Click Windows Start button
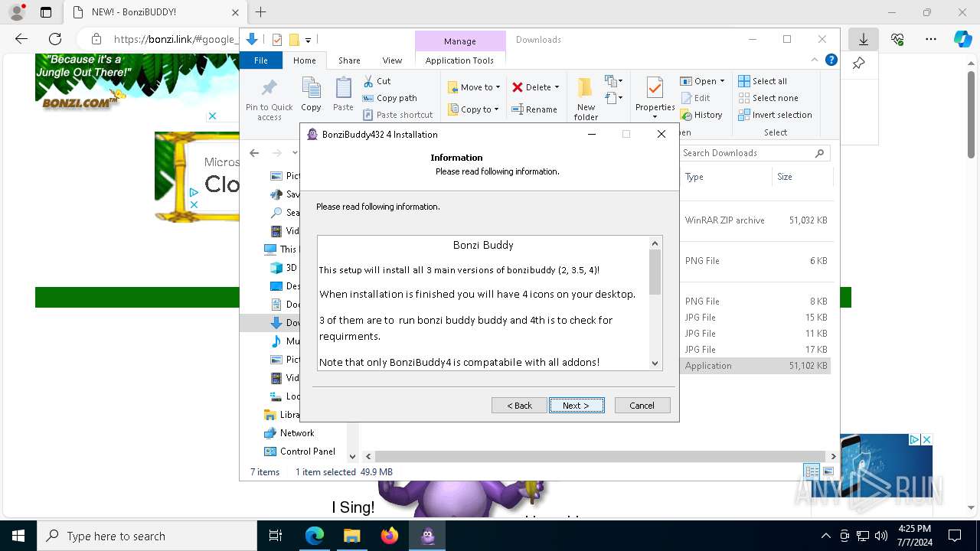Screen dimensions: 980x551 point(18,536)
